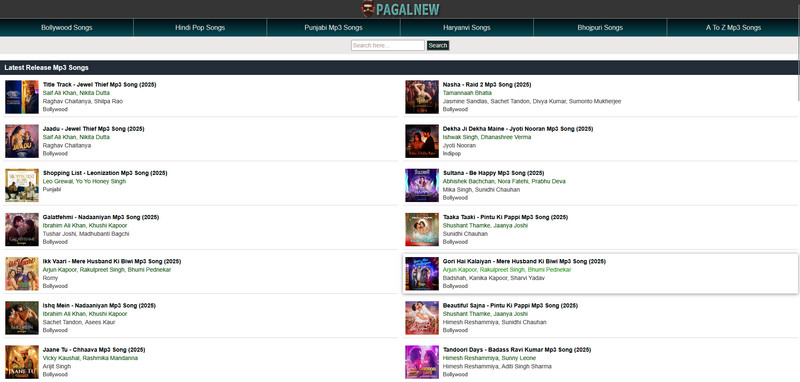
Task: Click the PagalNew site logo
Action: [400, 9]
